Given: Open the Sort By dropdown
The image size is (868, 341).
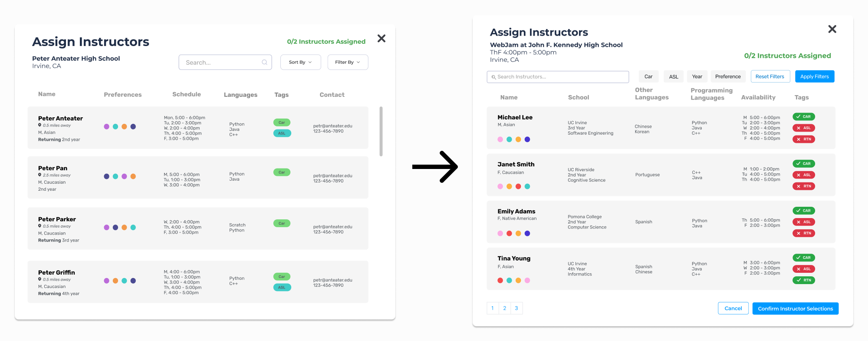Looking at the screenshot, I should [x=300, y=62].
